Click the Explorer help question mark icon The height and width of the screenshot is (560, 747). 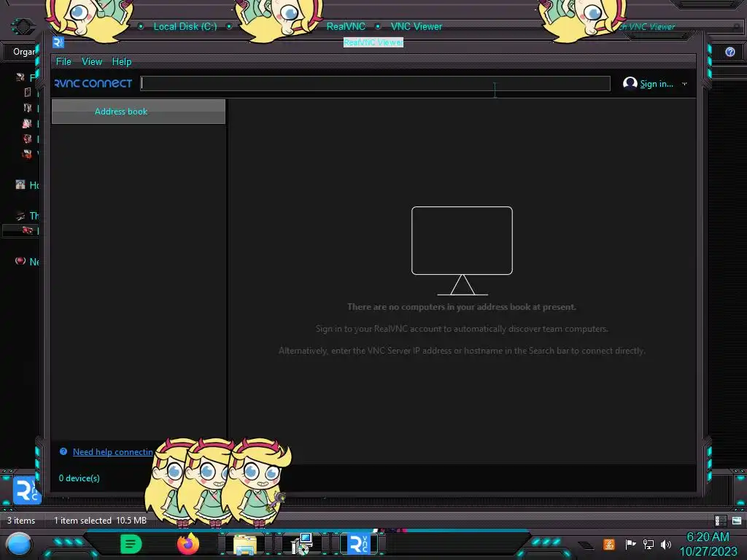click(729, 52)
